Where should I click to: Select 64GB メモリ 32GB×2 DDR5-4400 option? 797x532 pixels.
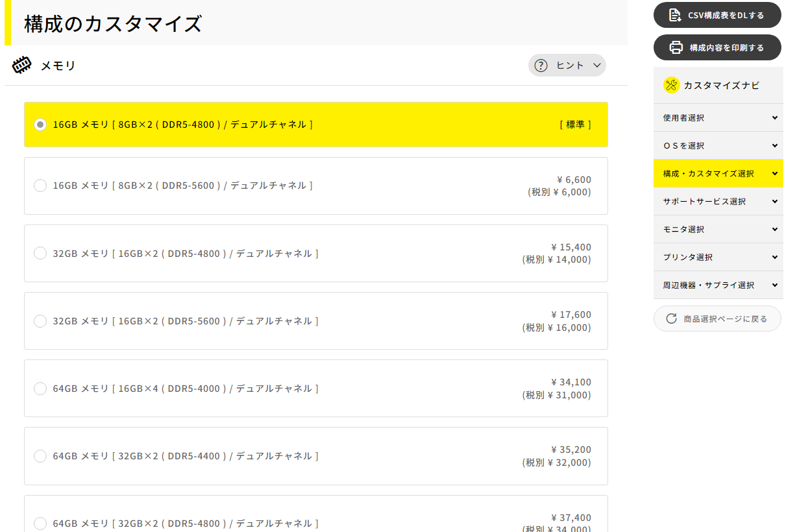tap(40, 456)
